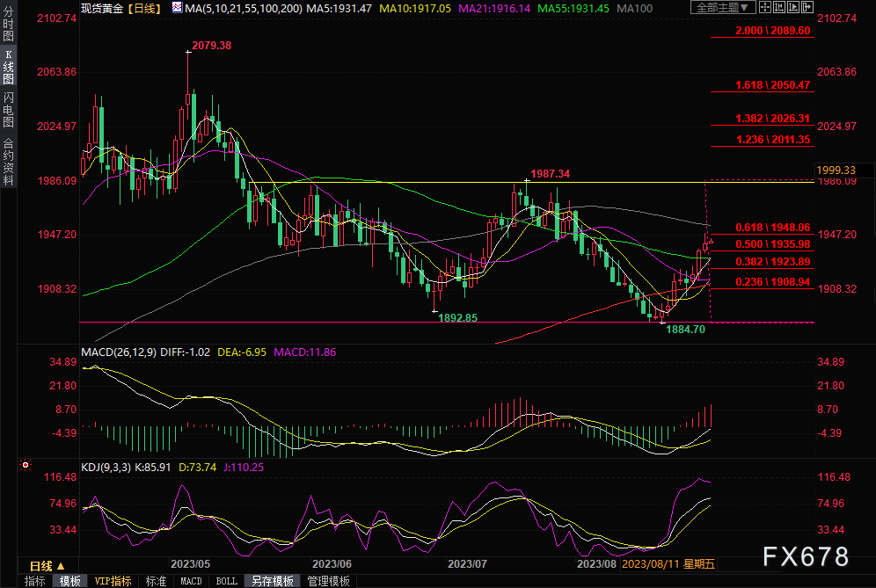Screen dimensions: 876x588
Task: Open the 闪电图 sidebar tab
Action: click(8, 109)
